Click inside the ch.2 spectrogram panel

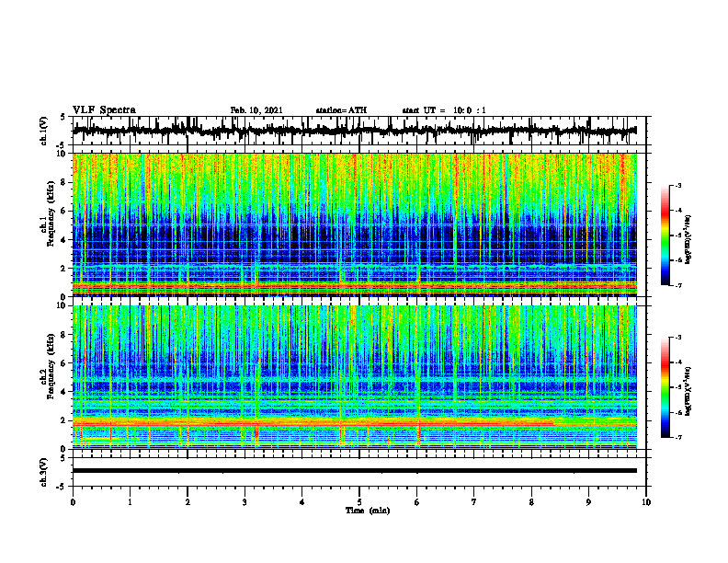(x=354, y=377)
